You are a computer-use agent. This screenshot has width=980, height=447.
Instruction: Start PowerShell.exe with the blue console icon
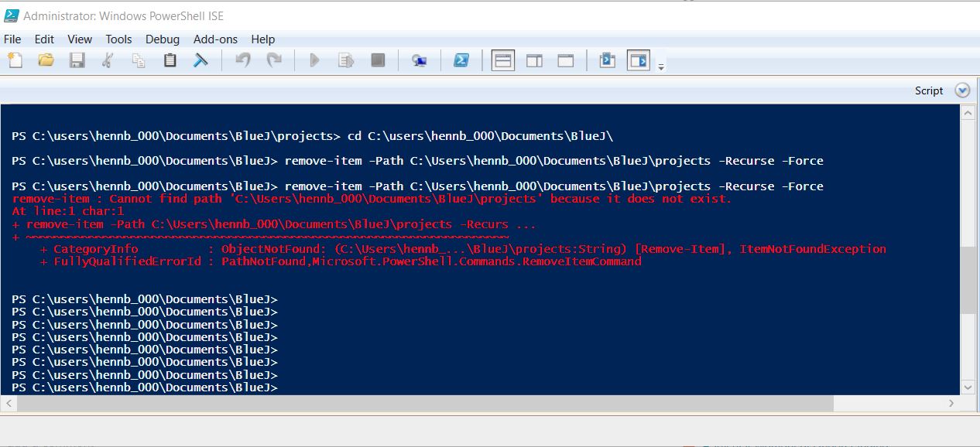click(461, 60)
